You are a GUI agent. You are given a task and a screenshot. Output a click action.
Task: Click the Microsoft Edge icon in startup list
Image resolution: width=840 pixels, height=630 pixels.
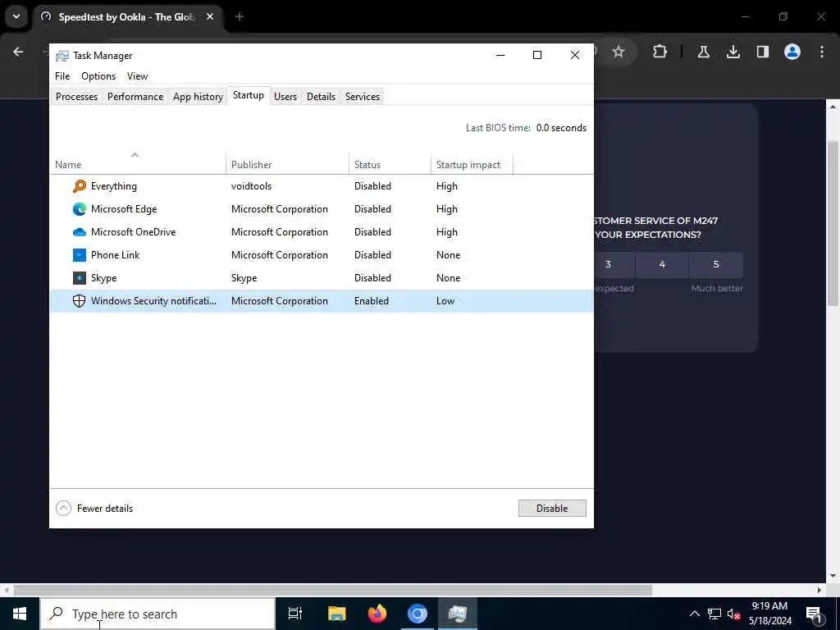tap(80, 209)
